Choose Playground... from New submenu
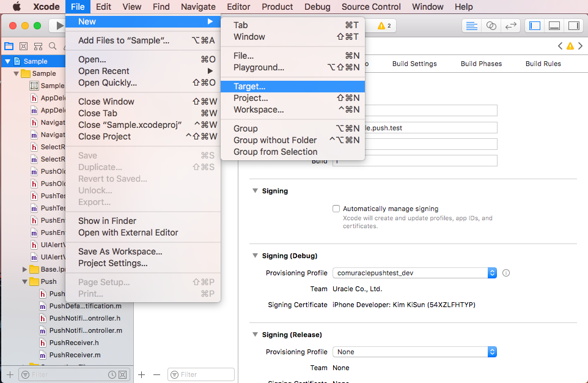This screenshot has width=588, height=383. click(293, 67)
